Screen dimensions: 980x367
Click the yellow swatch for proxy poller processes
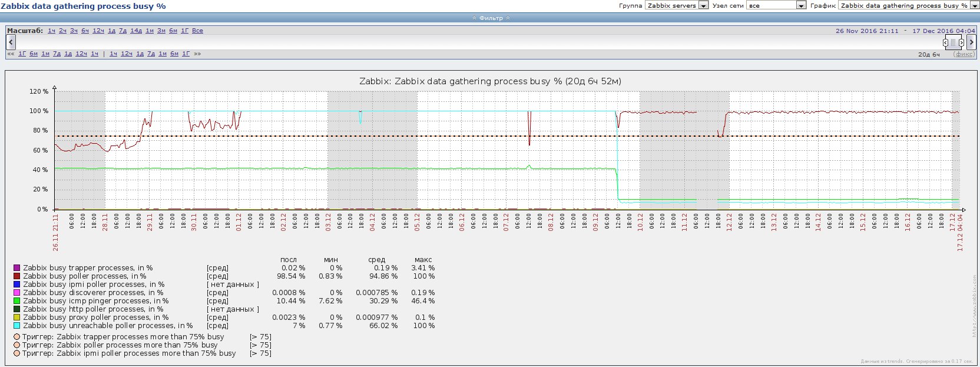(17, 318)
